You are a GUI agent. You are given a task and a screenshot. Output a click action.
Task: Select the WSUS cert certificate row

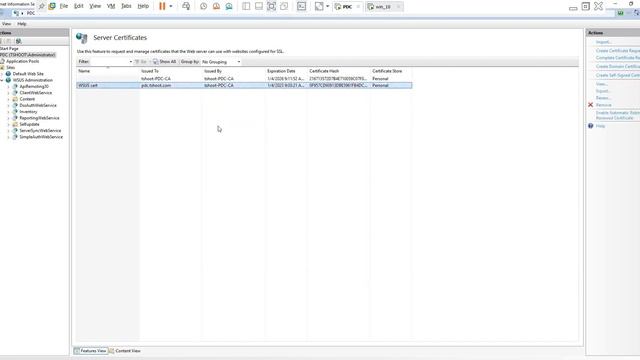[x=244, y=85]
